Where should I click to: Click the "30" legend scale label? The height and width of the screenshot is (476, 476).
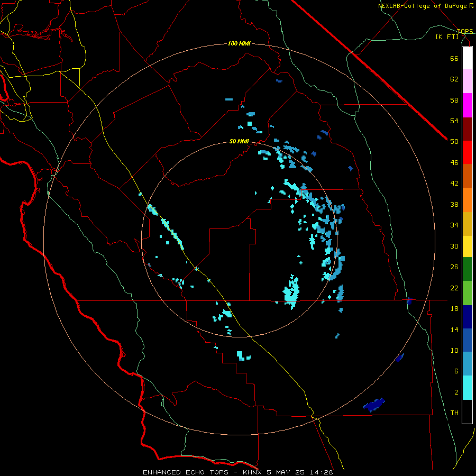454,246
